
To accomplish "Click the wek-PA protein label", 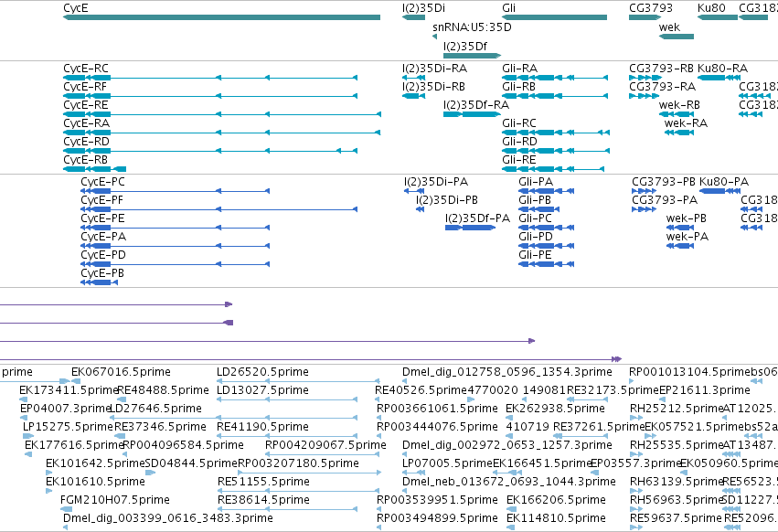I will point(687,238).
